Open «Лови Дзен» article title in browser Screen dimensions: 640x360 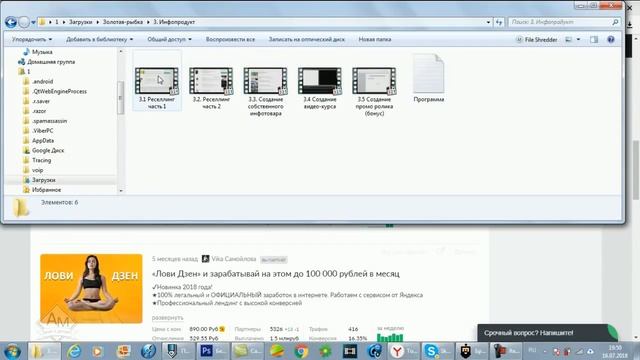(276, 273)
